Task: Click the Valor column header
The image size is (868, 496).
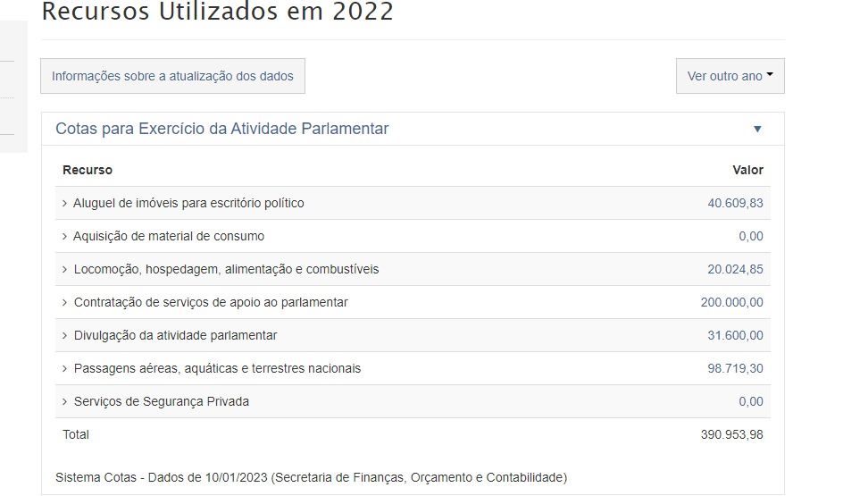Action: (x=747, y=170)
